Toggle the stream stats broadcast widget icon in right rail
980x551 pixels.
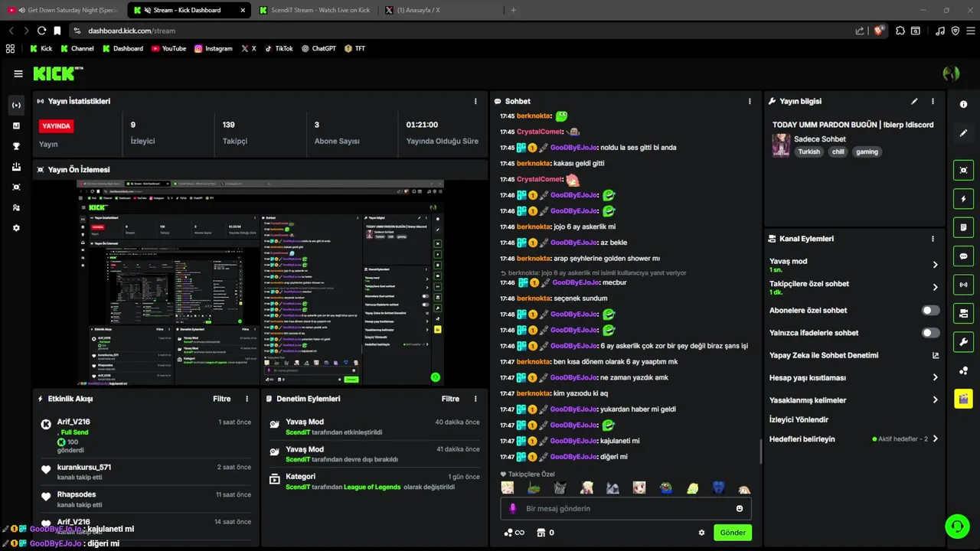[963, 285]
